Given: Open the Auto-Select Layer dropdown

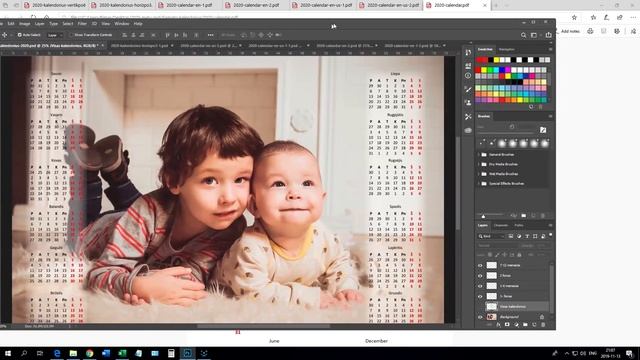Looking at the screenshot, I should point(54,36).
